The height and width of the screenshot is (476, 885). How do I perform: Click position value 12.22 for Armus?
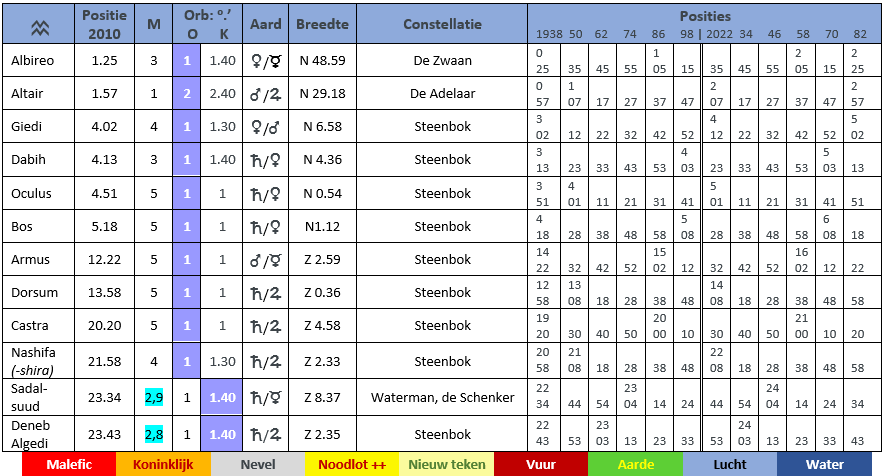[104, 260]
